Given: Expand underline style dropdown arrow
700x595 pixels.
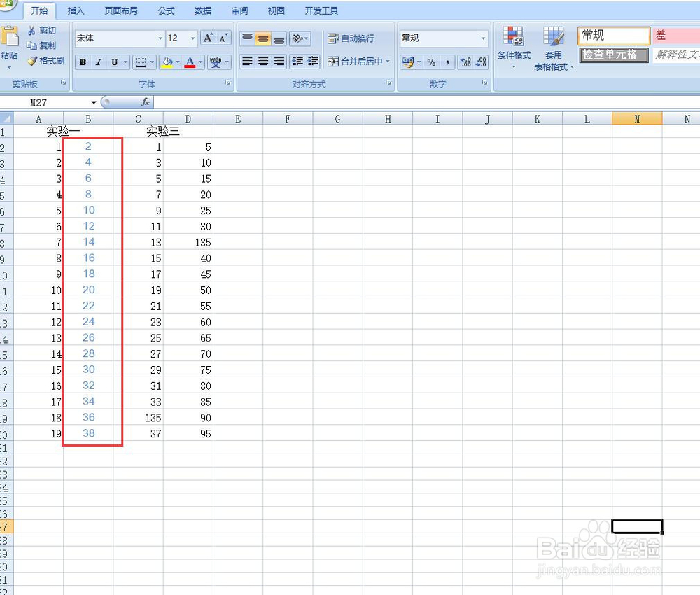Looking at the screenshot, I should (126, 62).
